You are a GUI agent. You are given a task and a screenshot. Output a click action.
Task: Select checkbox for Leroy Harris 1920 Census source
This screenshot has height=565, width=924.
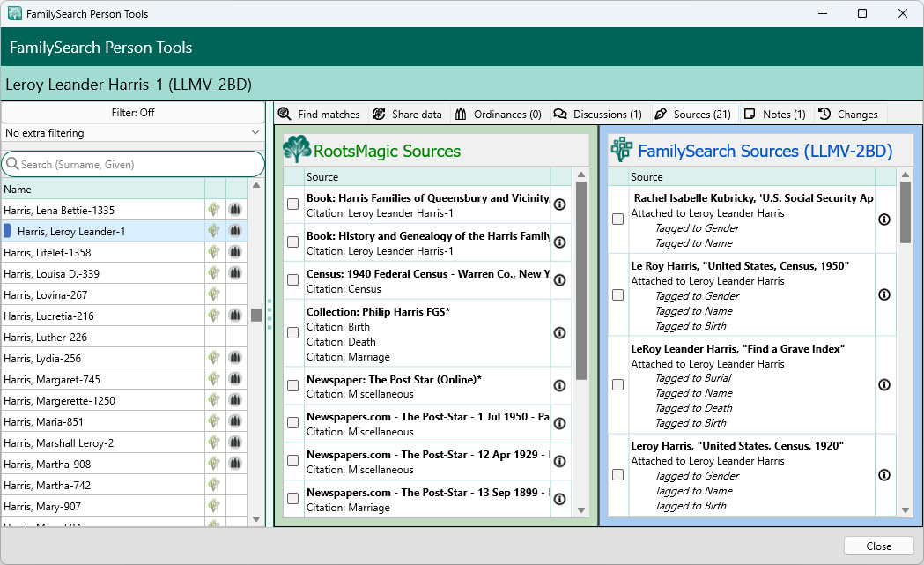coord(618,474)
